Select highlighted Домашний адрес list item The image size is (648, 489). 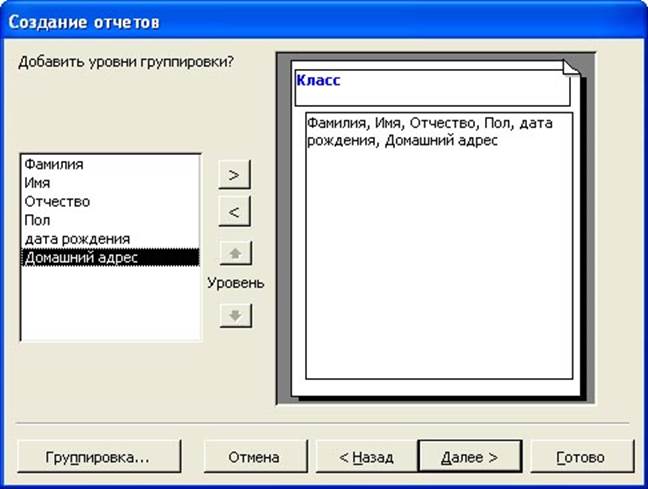[x=110, y=258]
